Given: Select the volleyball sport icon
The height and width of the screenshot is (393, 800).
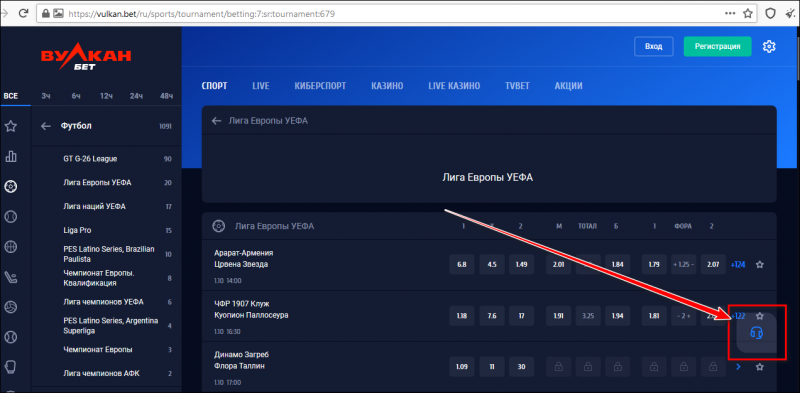Looking at the screenshot, I should (x=11, y=307).
